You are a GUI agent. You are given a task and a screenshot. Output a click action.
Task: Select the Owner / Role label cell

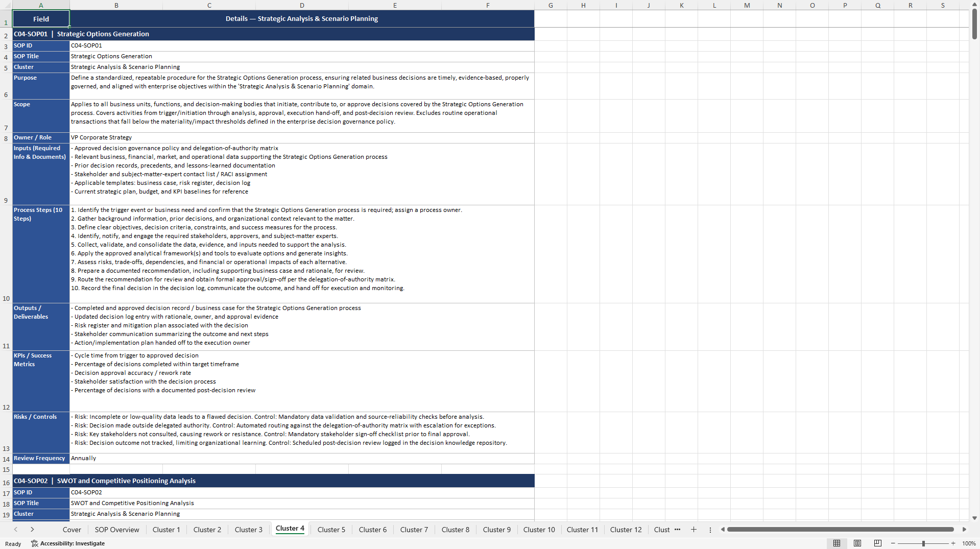(41, 138)
